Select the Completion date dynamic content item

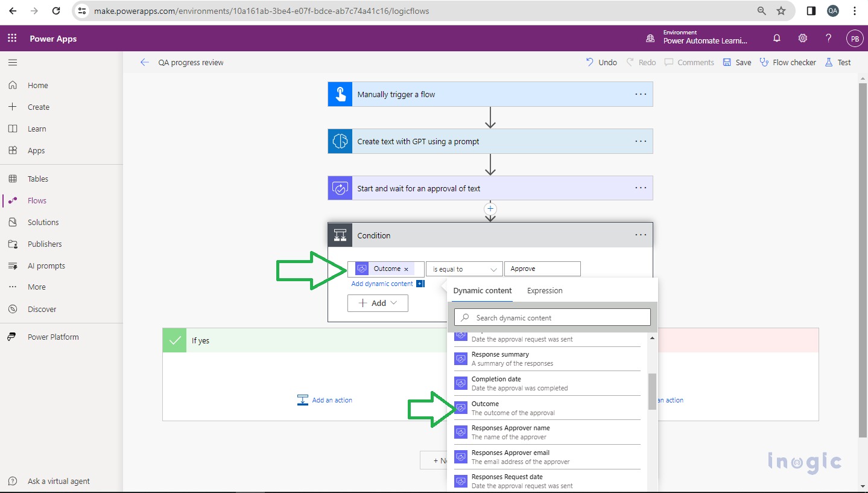pyautogui.click(x=547, y=383)
